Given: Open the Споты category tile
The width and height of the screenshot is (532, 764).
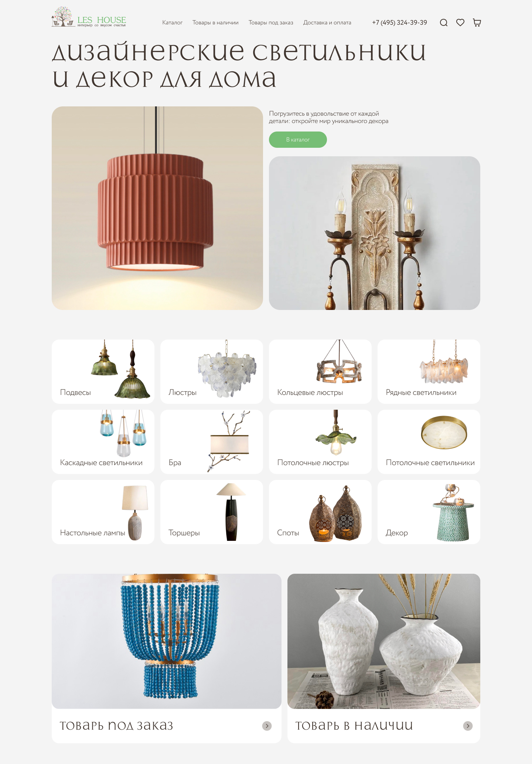Looking at the screenshot, I should [320, 512].
